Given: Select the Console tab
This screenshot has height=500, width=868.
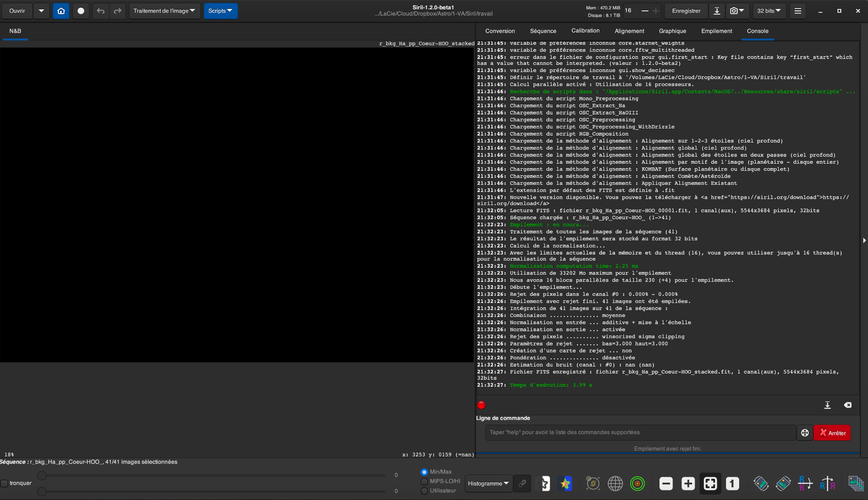Looking at the screenshot, I should coord(757,31).
